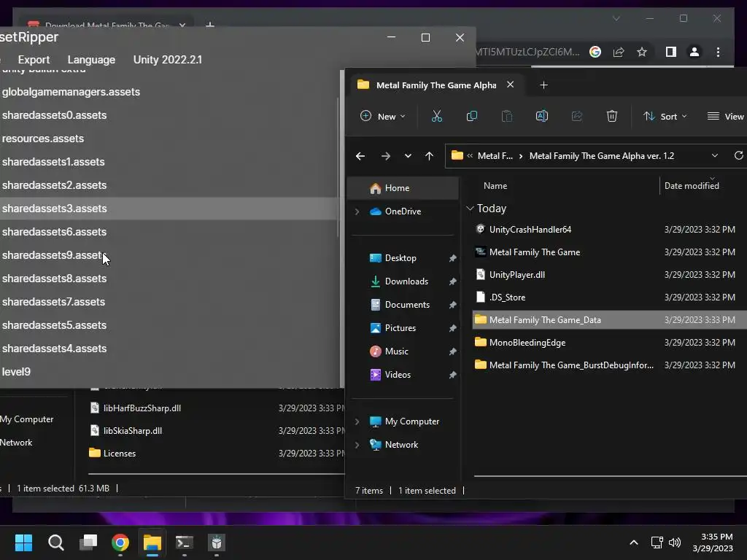747x560 pixels.
Task: Open the Chrome profile icon
Action: pos(694,52)
